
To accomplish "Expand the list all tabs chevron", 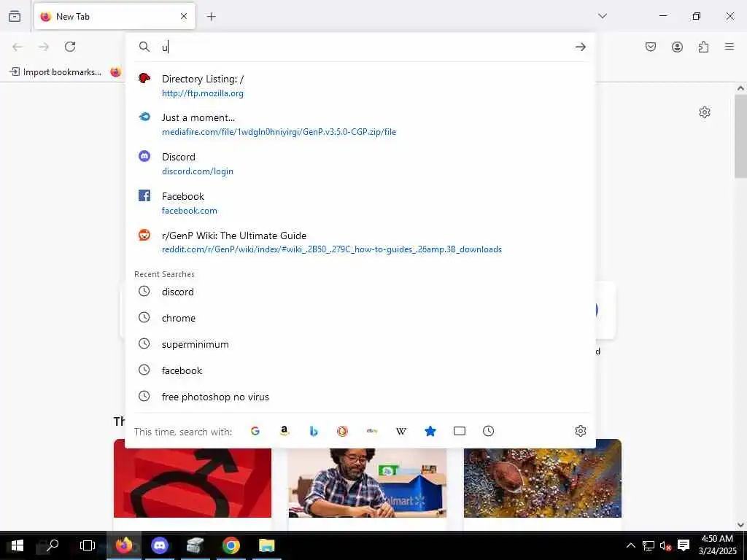I will tap(603, 16).
